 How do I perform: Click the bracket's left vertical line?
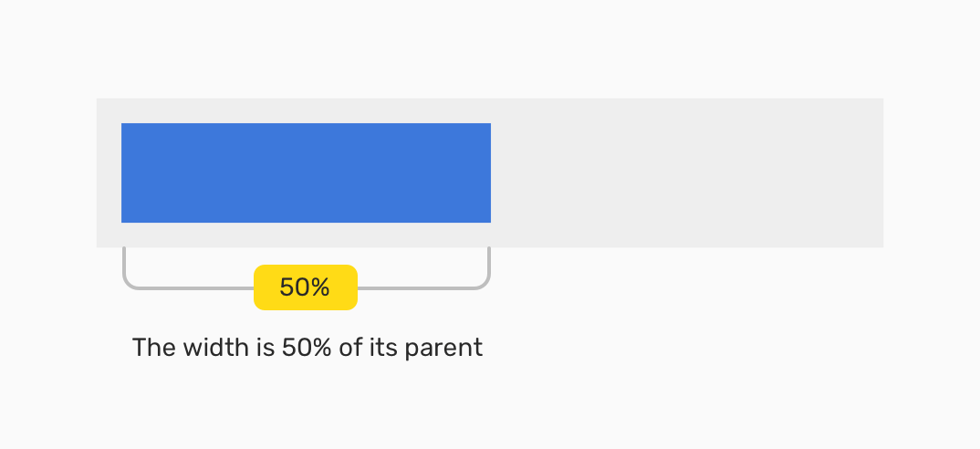[x=123, y=263]
